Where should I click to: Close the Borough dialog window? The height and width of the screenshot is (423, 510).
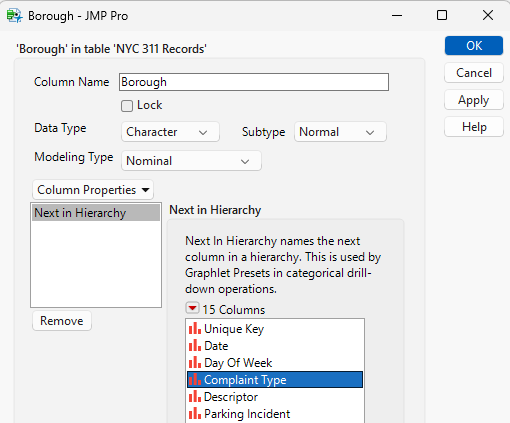[488, 15]
